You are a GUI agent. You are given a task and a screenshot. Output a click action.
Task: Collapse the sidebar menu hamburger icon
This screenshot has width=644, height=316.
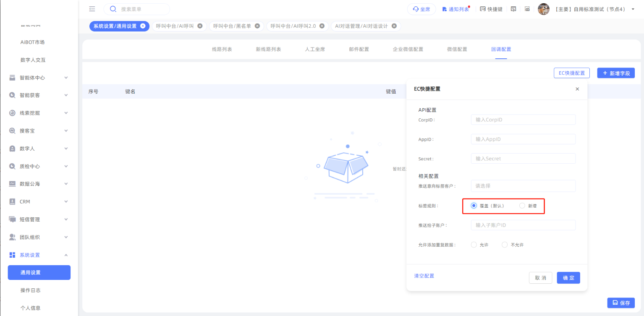coord(92,9)
